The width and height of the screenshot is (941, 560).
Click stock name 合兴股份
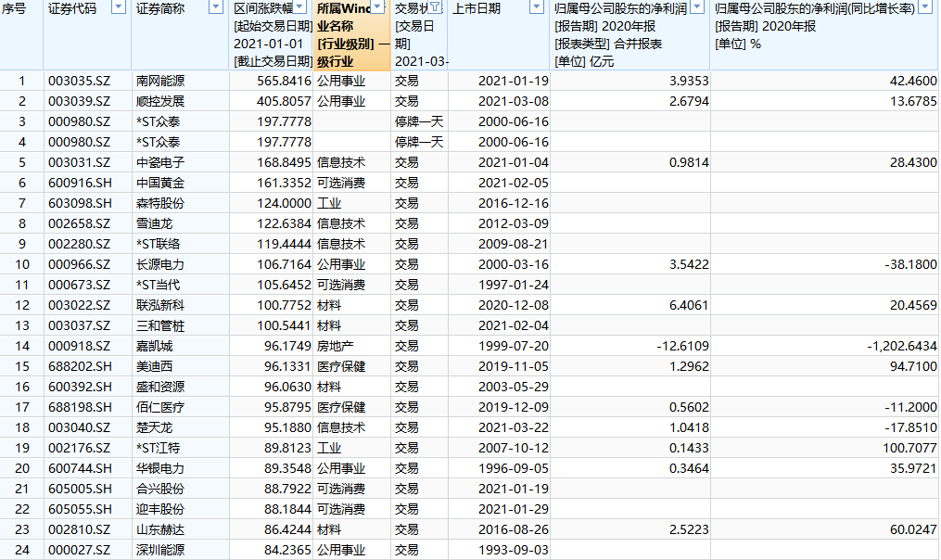pyautogui.click(x=160, y=490)
